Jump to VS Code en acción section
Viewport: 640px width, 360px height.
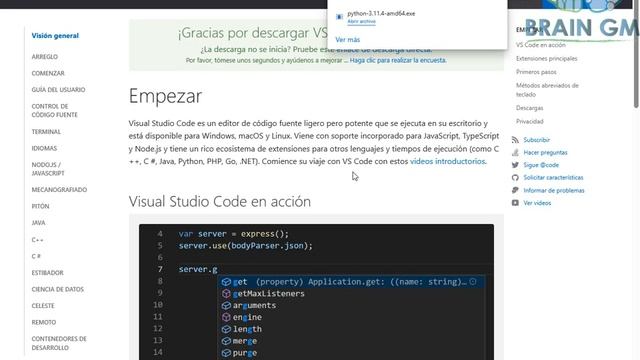[x=541, y=45]
